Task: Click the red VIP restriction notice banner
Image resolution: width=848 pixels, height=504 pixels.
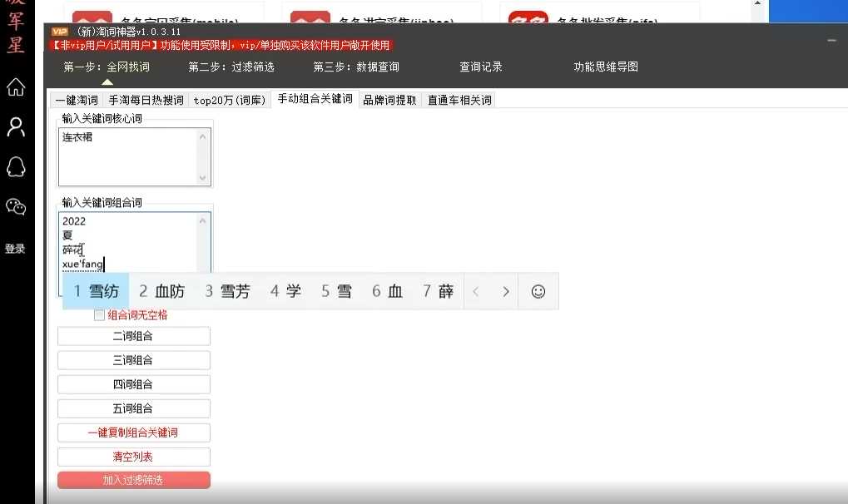Action: pos(221,46)
